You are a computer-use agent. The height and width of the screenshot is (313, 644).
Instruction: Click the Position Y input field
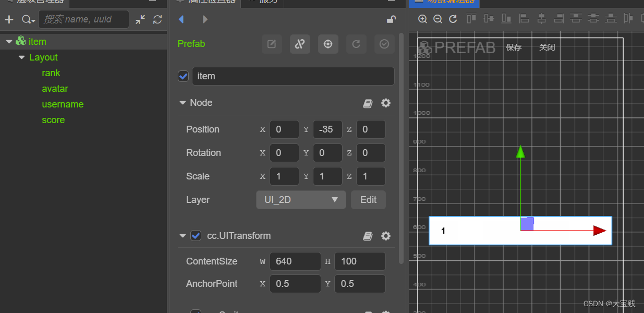pyautogui.click(x=327, y=129)
